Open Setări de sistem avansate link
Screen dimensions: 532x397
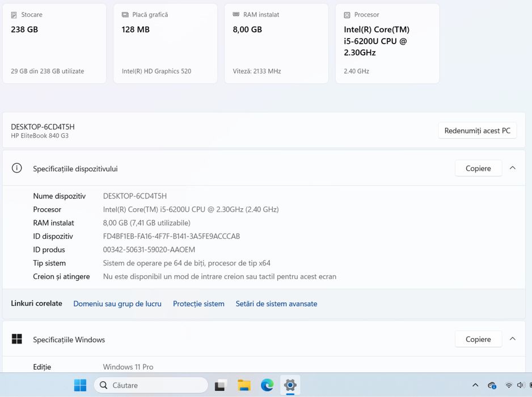[277, 303]
